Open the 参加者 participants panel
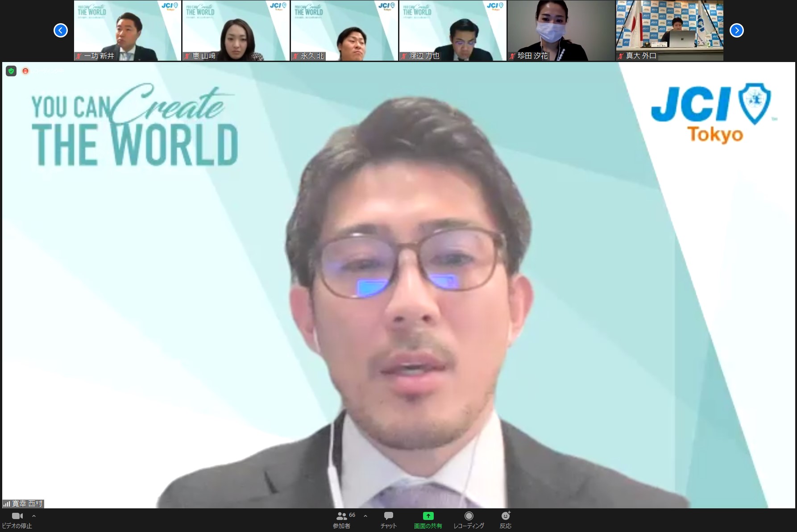797x532 pixels. tap(342, 520)
